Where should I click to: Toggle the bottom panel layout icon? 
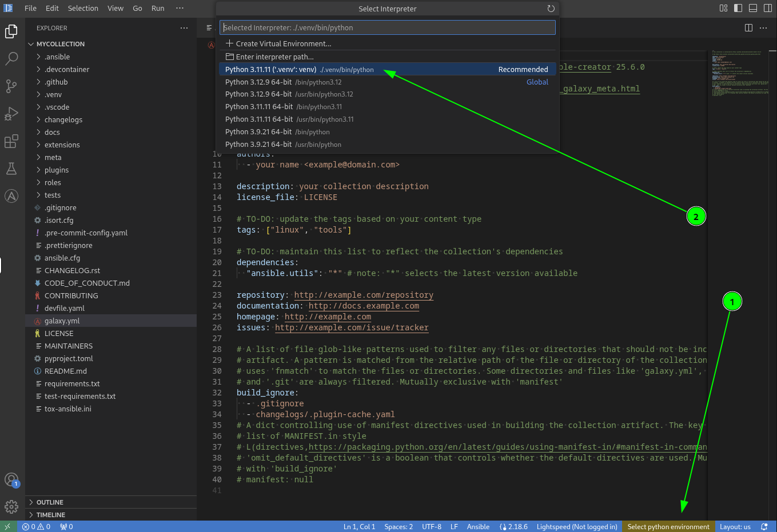pos(753,8)
